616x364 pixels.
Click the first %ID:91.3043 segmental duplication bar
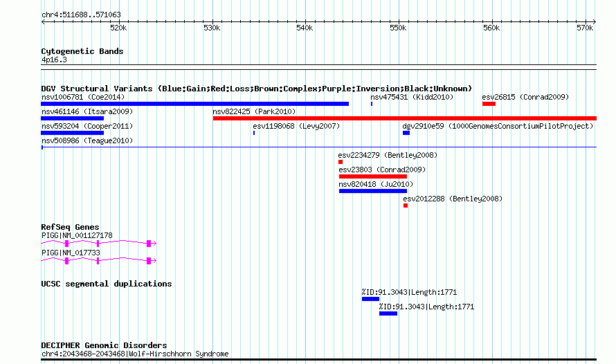[x=370, y=299]
